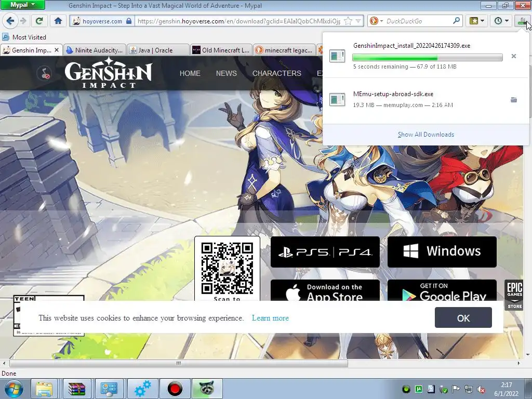Switch to the Ninite Audacity tab

tap(95, 50)
